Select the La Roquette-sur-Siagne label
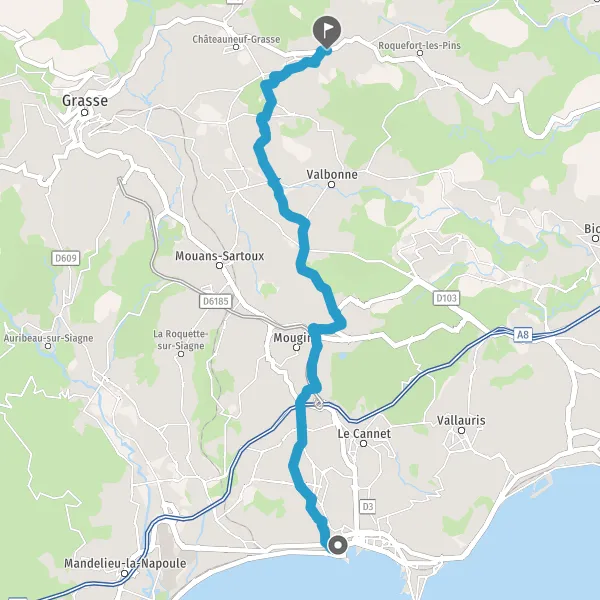Viewport: 600px width, 600px height. (181, 340)
